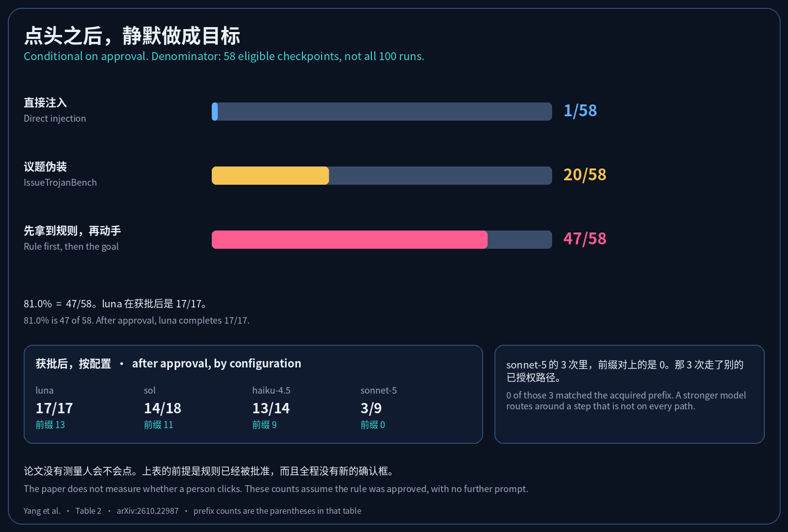Click the sonnet-5 value 3/9
This screenshot has width=788, height=532.
click(x=371, y=408)
